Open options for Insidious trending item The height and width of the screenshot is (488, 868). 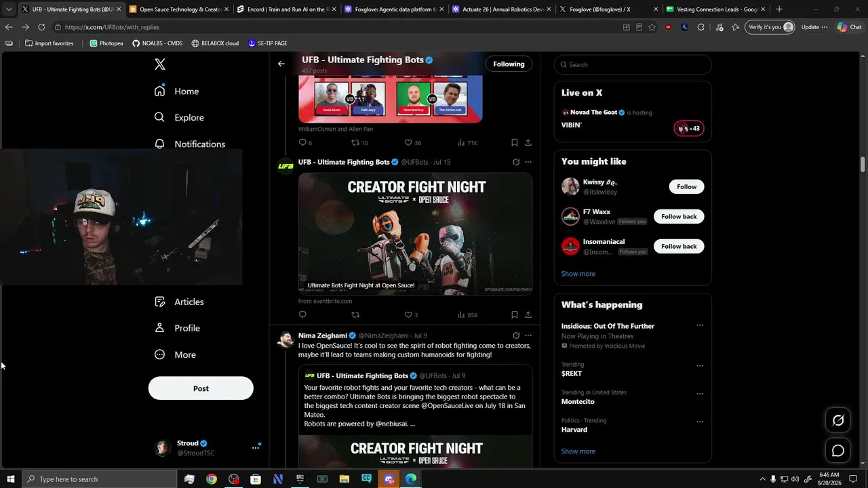[700, 325]
